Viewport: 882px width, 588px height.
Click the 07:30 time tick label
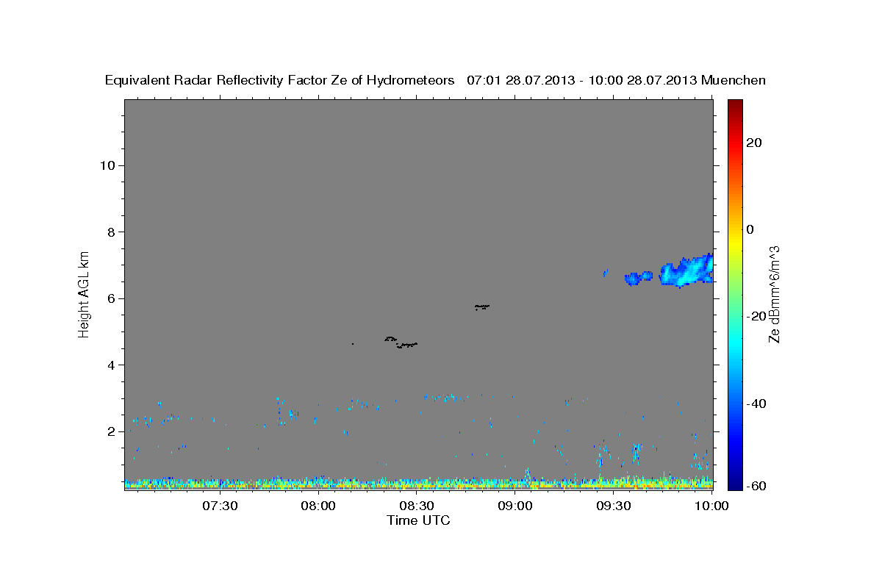220,506
